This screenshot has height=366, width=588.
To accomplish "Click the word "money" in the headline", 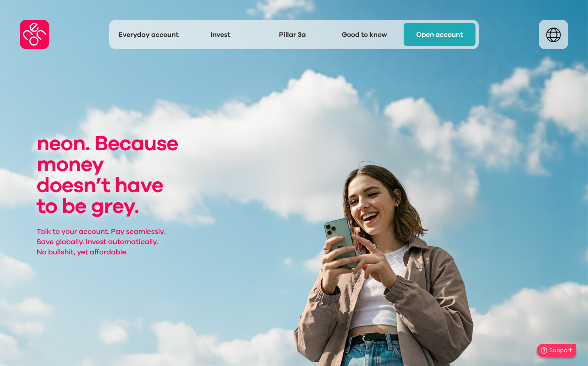I will click(x=70, y=165).
